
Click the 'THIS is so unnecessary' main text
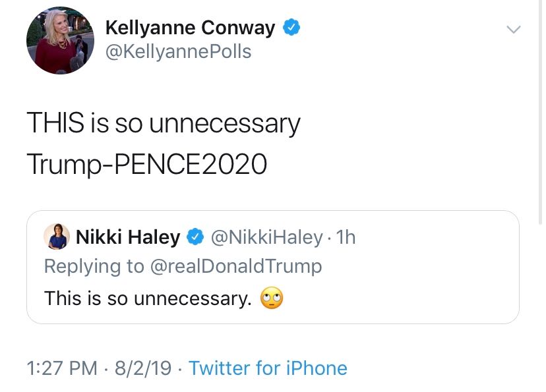pyautogui.click(x=163, y=123)
